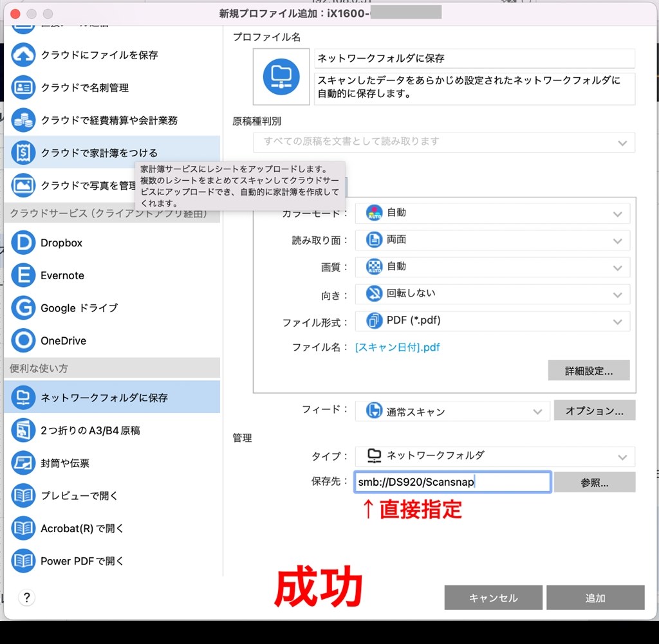The height and width of the screenshot is (644, 659).
Task: Open the カラーモード dropdown
Action: tap(492, 214)
